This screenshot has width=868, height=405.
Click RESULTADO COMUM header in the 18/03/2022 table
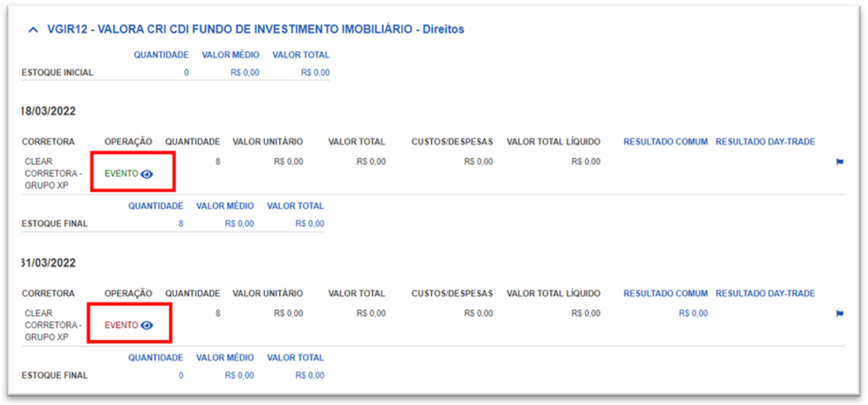point(665,142)
